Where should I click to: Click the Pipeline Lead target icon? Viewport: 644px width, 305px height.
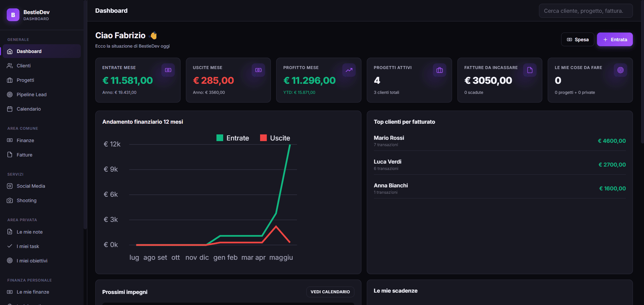coord(10,95)
